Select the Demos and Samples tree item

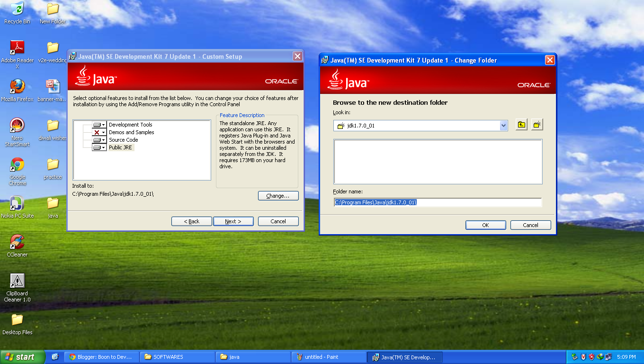tap(132, 132)
